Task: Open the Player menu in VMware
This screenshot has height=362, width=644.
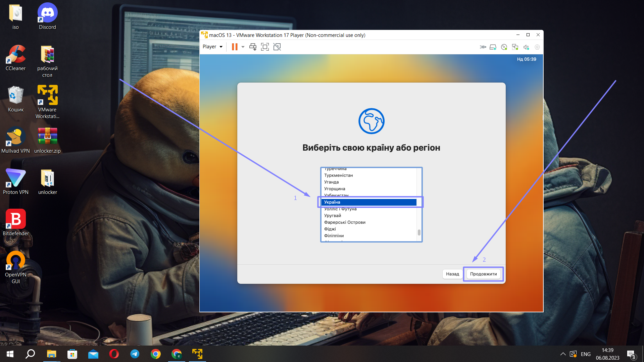Action: [x=212, y=47]
